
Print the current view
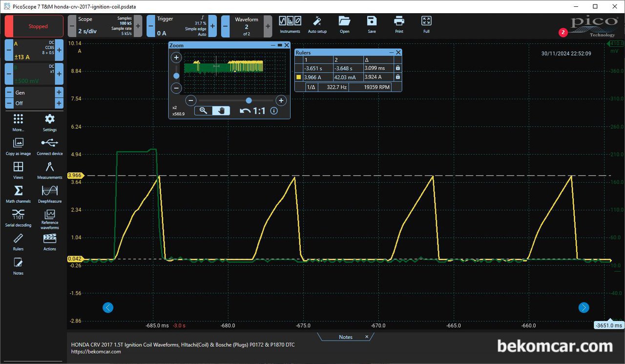click(399, 24)
